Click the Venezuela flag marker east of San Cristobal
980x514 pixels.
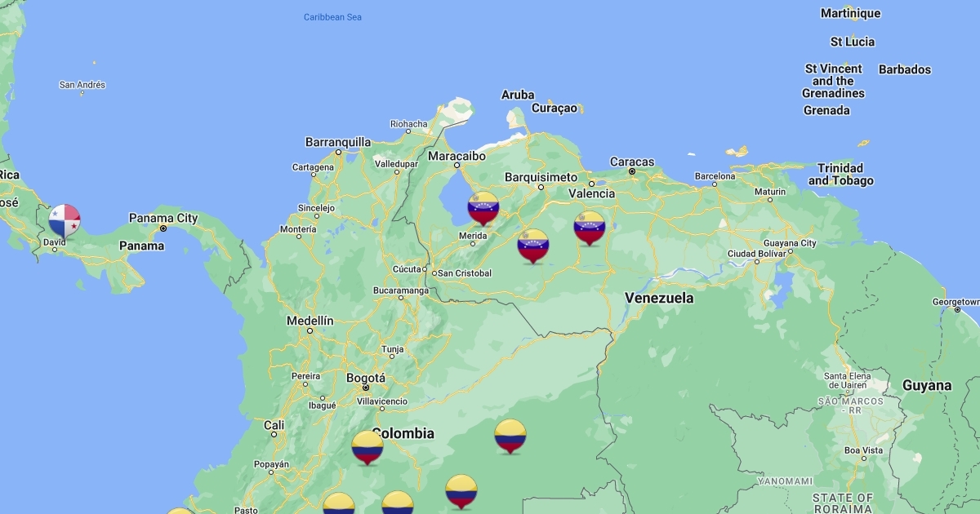pyautogui.click(x=533, y=246)
